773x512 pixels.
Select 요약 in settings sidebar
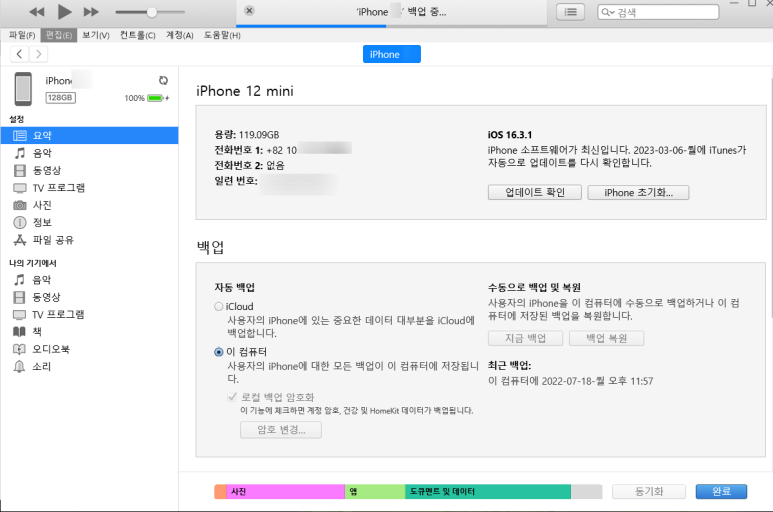point(89,136)
